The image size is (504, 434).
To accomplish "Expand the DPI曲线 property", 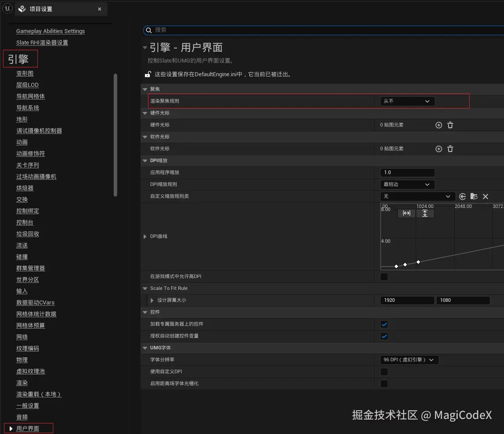I will (145, 237).
